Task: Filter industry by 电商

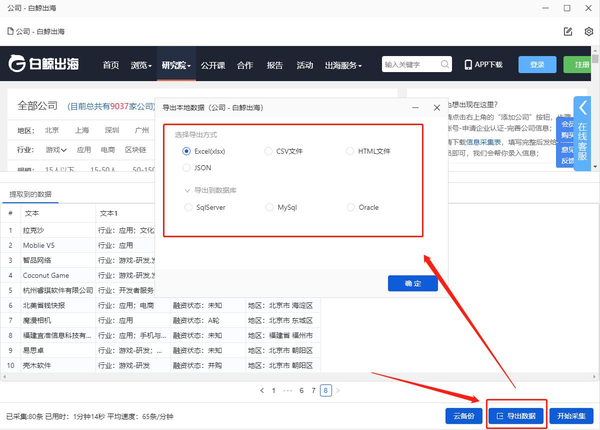Action: (x=108, y=150)
